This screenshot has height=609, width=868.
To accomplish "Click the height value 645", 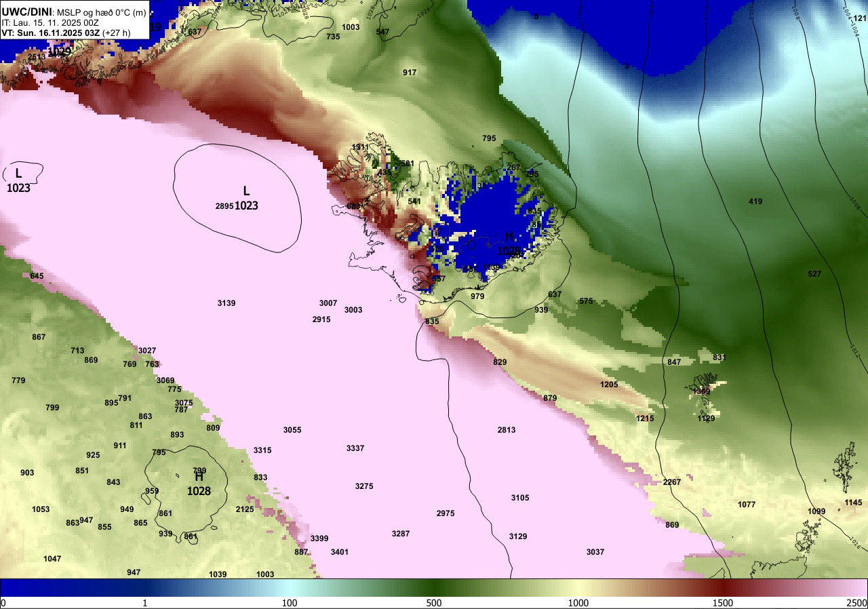I will point(37,276).
